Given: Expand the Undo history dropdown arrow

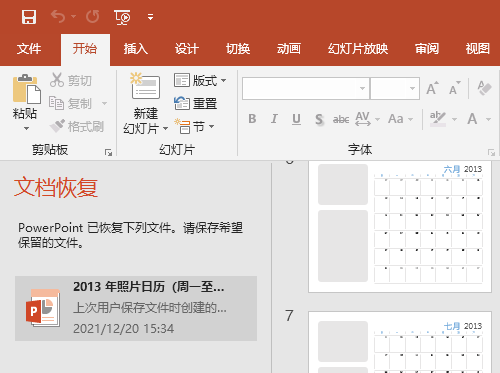Looking at the screenshot, I should [74, 16].
